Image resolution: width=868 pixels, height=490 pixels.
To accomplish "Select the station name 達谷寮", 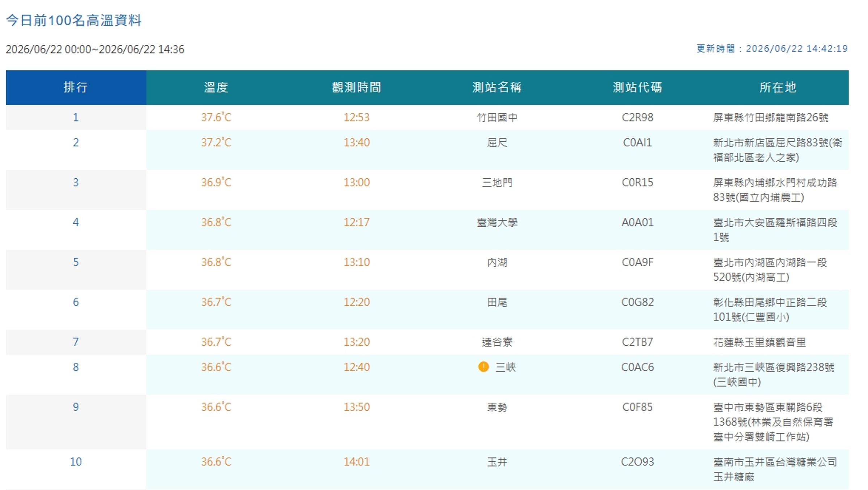I will pyautogui.click(x=497, y=342).
